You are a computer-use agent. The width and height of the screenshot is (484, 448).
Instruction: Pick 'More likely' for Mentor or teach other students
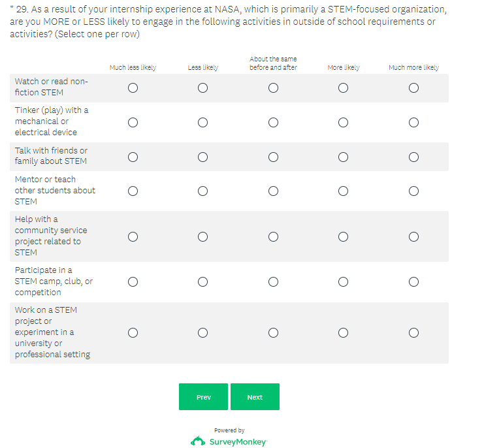pos(344,191)
